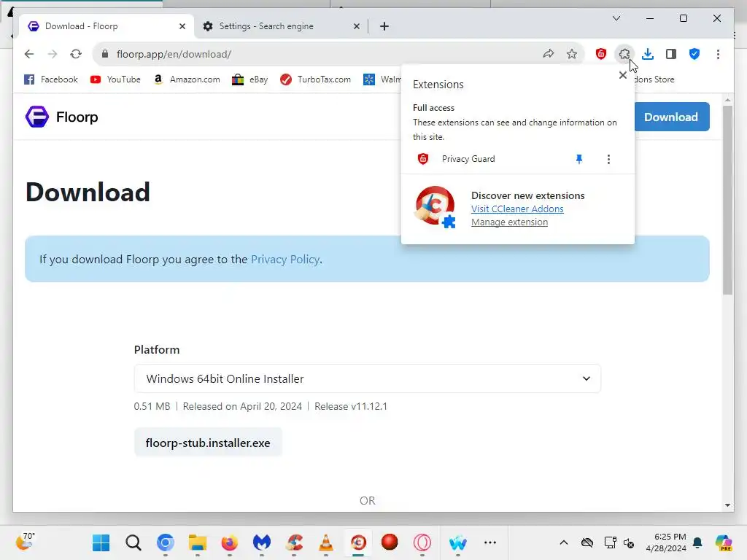Open Privacy Guard toolbar extension icon
Screen dimensions: 747x560
click(601, 54)
